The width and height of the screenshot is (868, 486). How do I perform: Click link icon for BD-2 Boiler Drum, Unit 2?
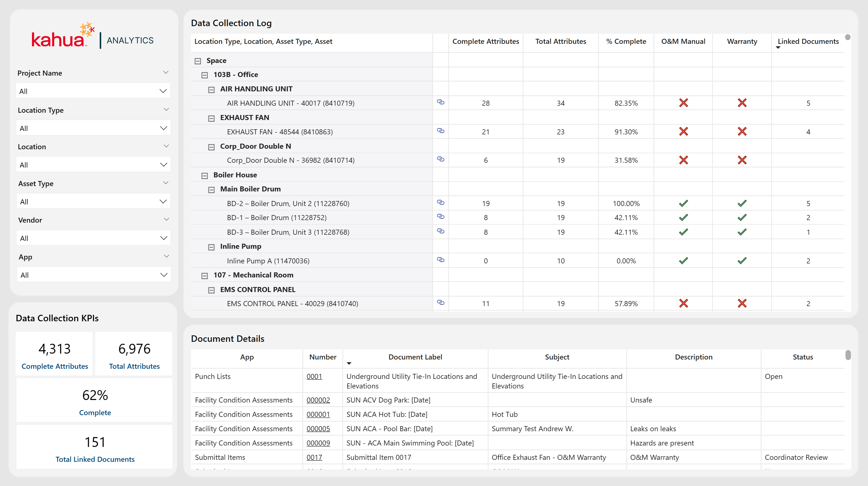(x=440, y=202)
